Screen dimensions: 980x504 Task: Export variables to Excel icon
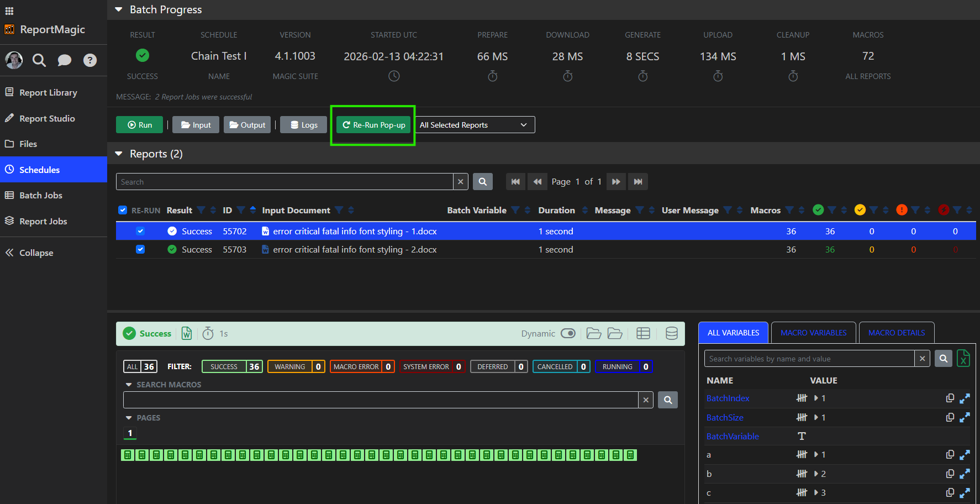pos(963,359)
